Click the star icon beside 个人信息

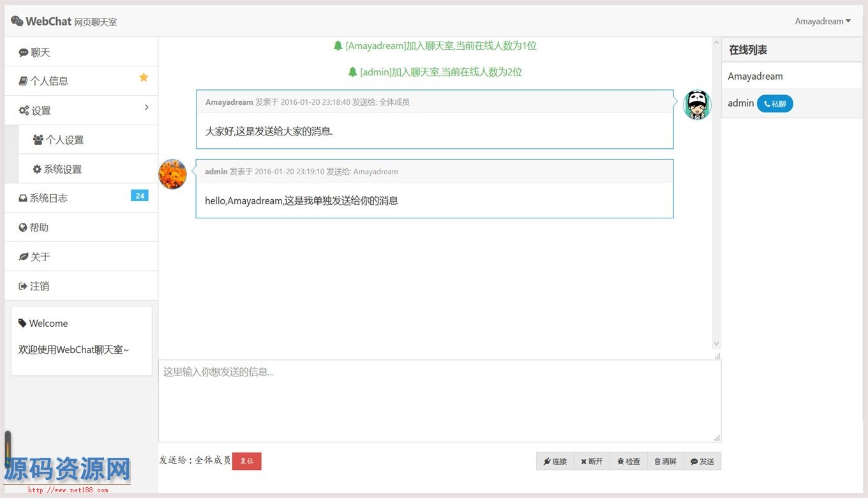(144, 77)
